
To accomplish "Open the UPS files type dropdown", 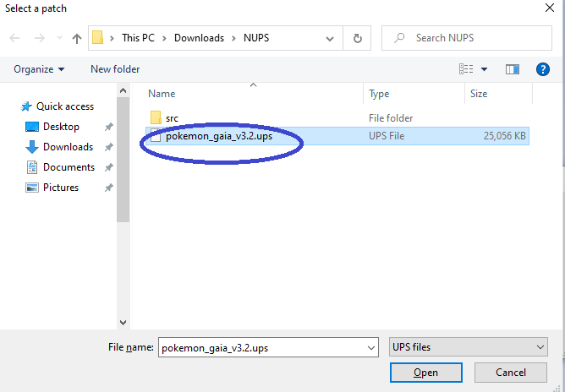I will coord(468,347).
